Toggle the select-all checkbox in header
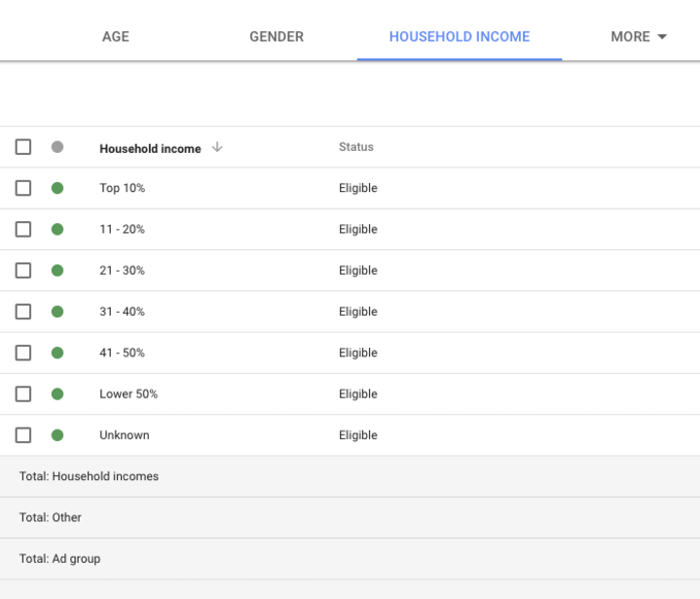The width and height of the screenshot is (700, 599). pos(23,147)
